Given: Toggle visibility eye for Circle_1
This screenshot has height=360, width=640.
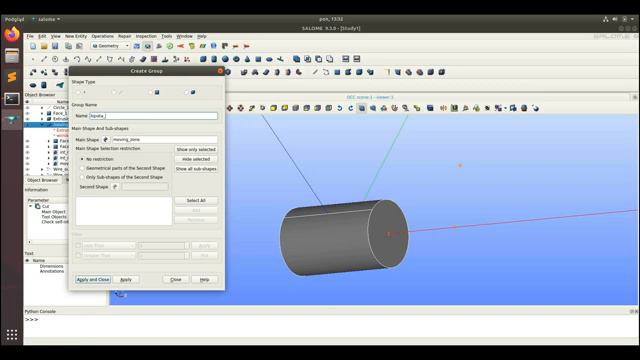Looking at the screenshot, I should pyautogui.click(x=27, y=108).
